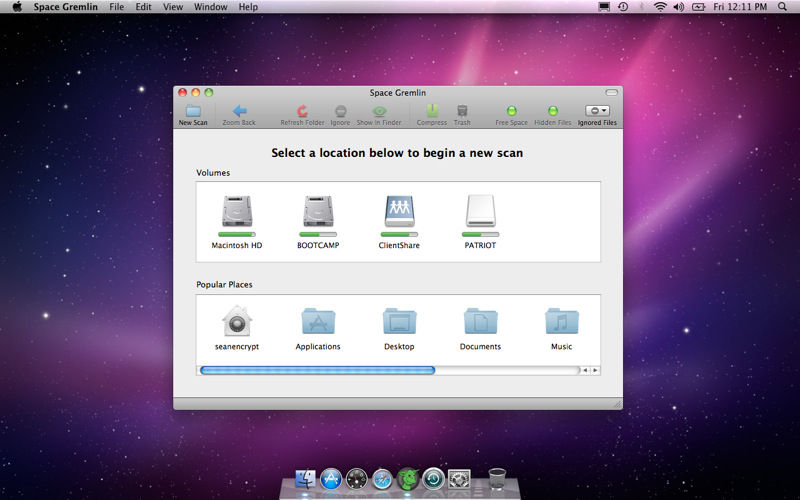Open the Help menu

click(x=248, y=7)
